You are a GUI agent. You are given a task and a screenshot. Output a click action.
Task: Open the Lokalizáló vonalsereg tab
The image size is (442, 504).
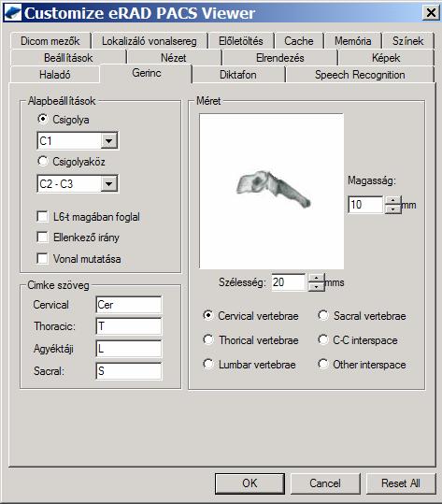coord(150,41)
